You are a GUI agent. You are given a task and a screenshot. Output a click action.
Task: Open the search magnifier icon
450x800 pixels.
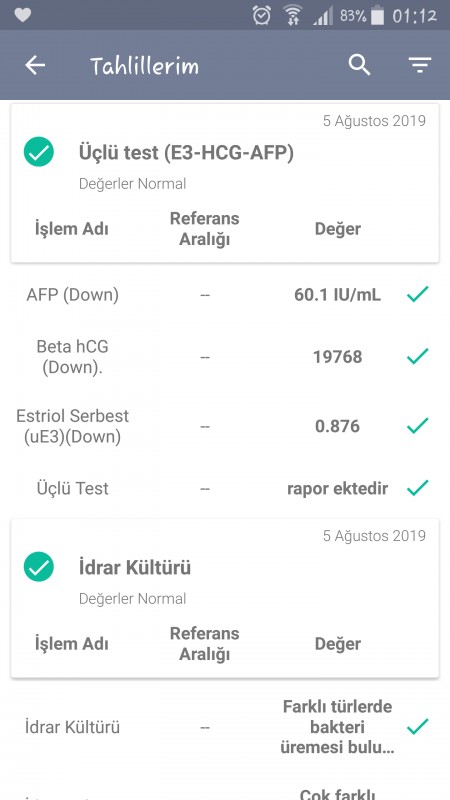click(x=359, y=65)
